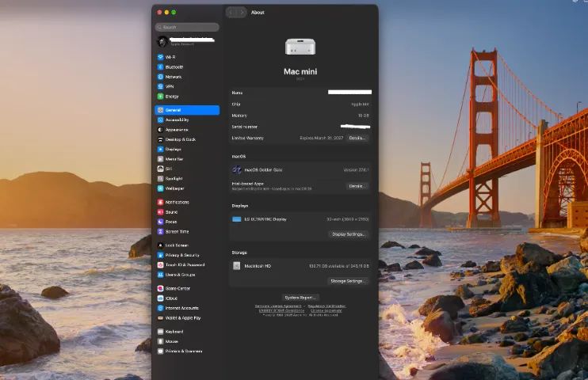Viewport: 588px width, 380px height.
Task: Open Storage Settings button
Action: point(349,281)
